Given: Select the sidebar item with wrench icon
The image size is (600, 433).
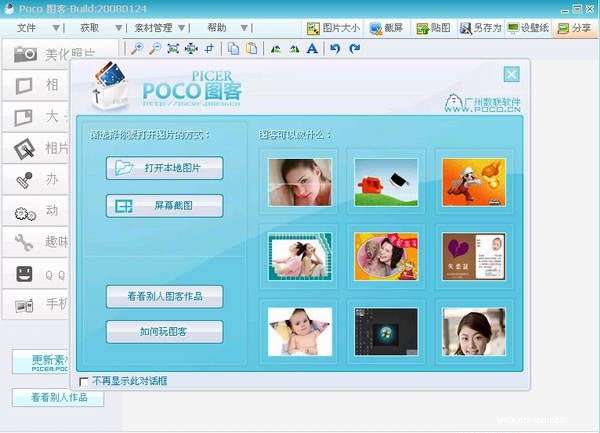Looking at the screenshot, I should click(36, 243).
